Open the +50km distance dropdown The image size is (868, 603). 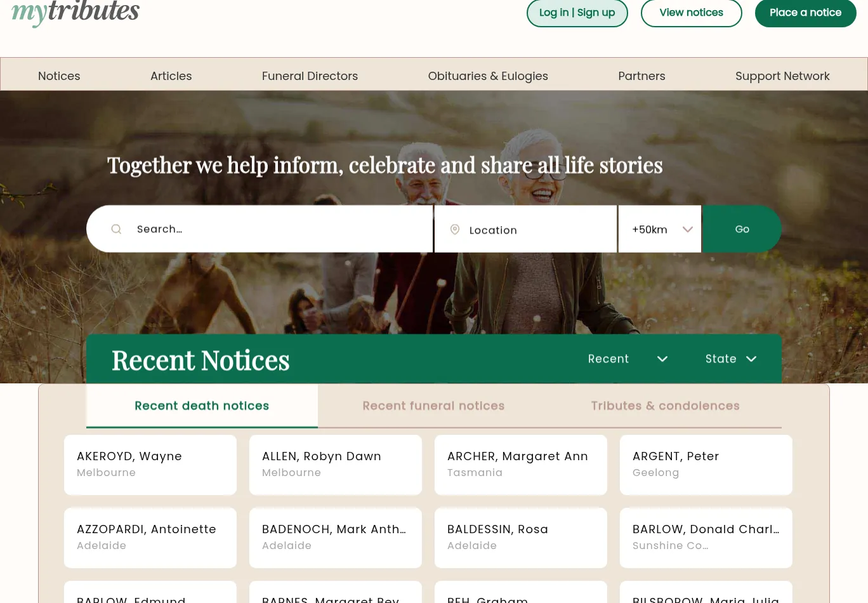(660, 229)
